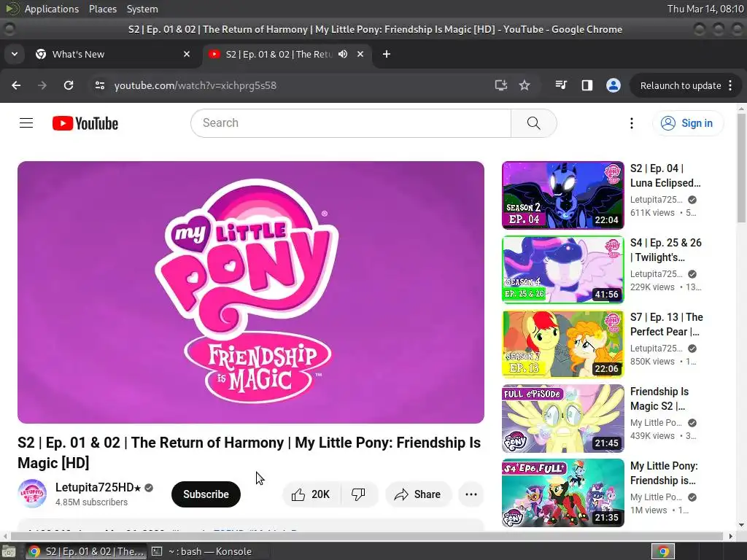The image size is (747, 560).
Task: Click My Little Pony: Friendship is... title
Action: point(664,472)
